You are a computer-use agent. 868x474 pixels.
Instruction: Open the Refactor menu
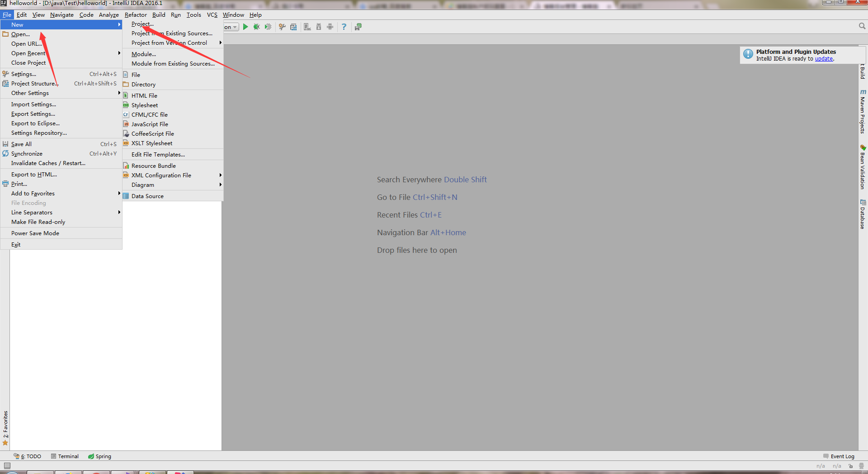[x=136, y=15]
